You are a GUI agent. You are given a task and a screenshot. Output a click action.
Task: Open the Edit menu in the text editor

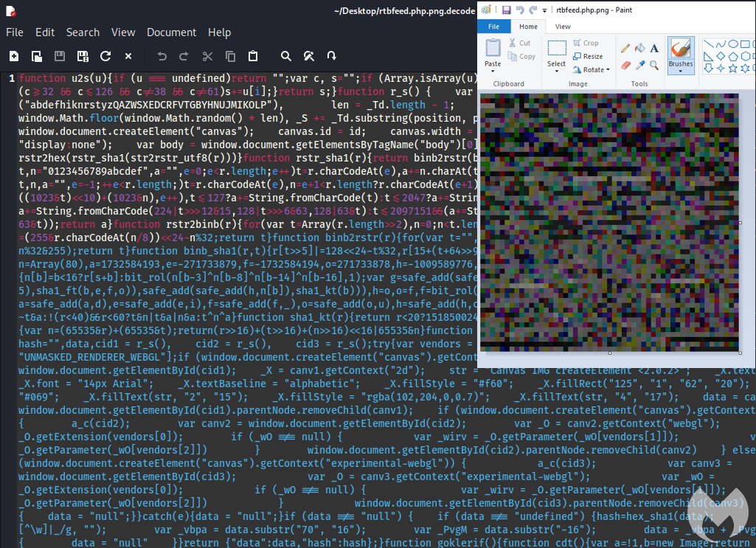click(x=45, y=32)
